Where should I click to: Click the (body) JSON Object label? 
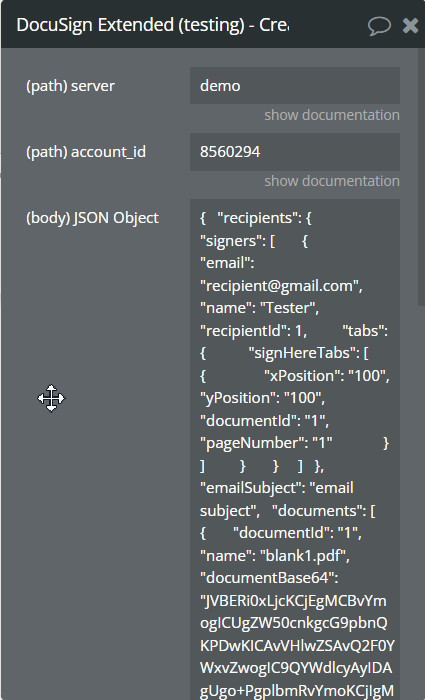point(92,218)
